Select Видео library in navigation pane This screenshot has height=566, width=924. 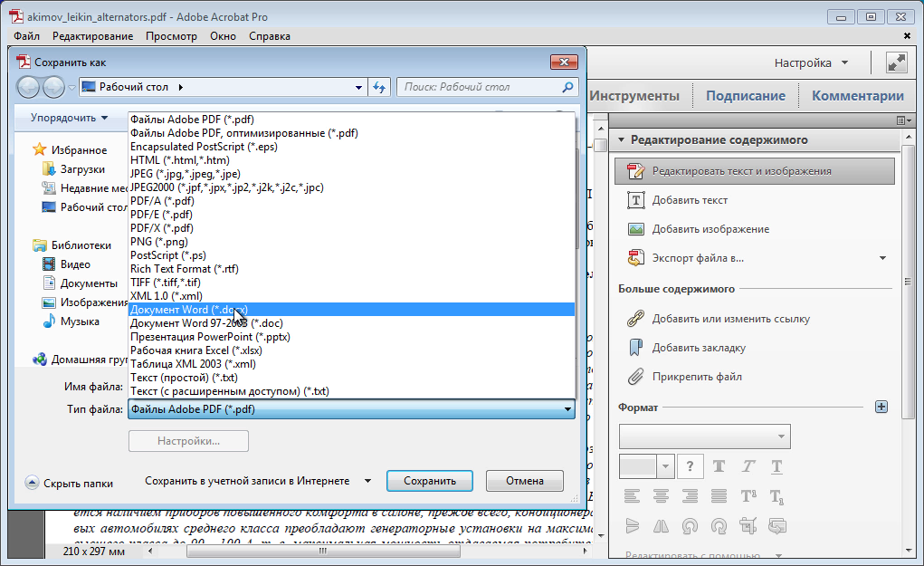(66, 264)
